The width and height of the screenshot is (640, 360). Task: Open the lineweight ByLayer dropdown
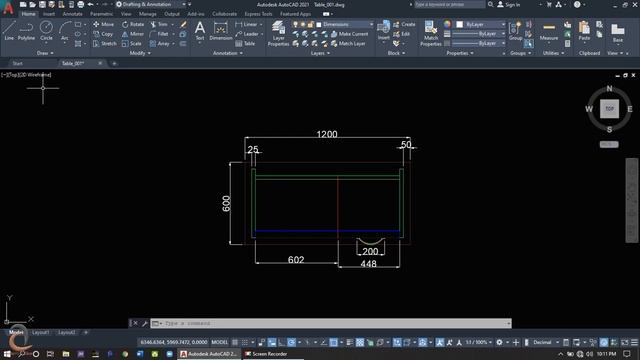pyautogui.click(x=479, y=34)
